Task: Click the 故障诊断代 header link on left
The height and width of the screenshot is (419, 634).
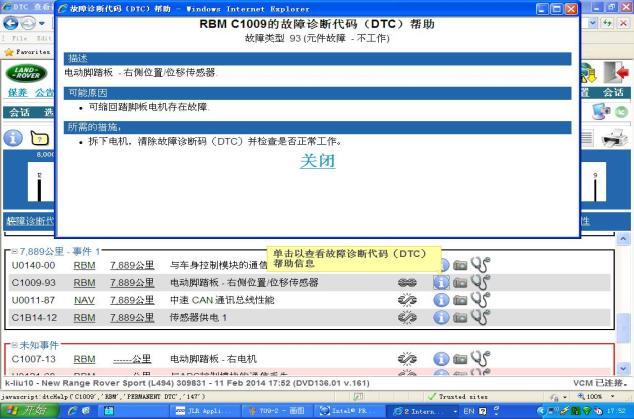Action: tap(30, 221)
